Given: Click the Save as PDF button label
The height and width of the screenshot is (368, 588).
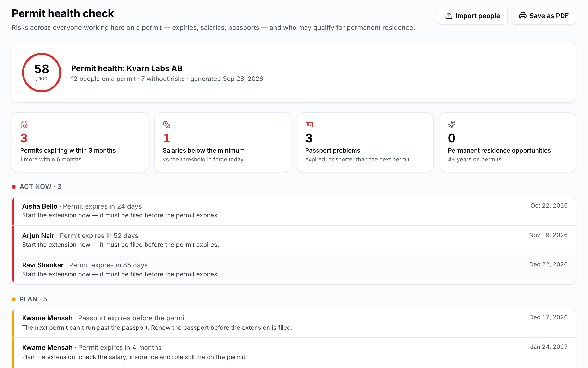Looking at the screenshot, I should click(x=549, y=16).
